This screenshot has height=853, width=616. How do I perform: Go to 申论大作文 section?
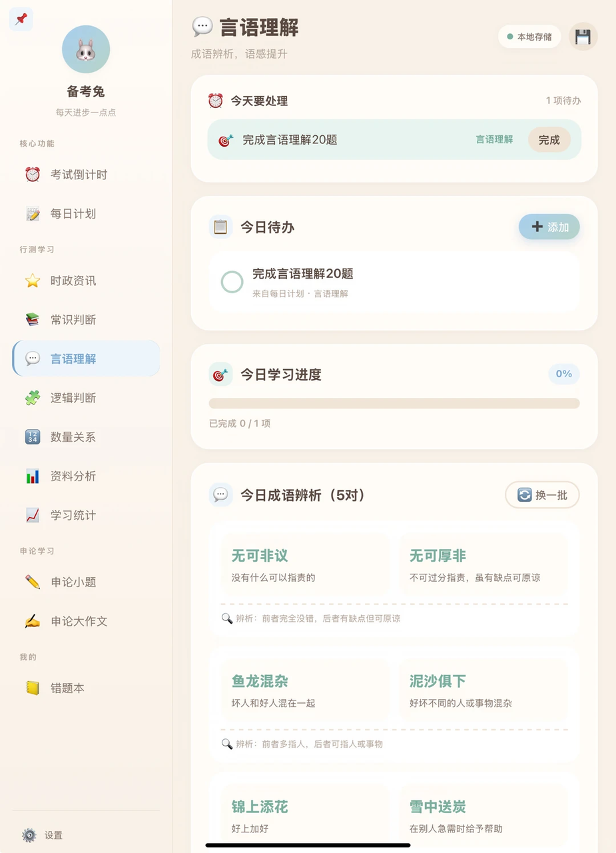pyautogui.click(x=86, y=621)
